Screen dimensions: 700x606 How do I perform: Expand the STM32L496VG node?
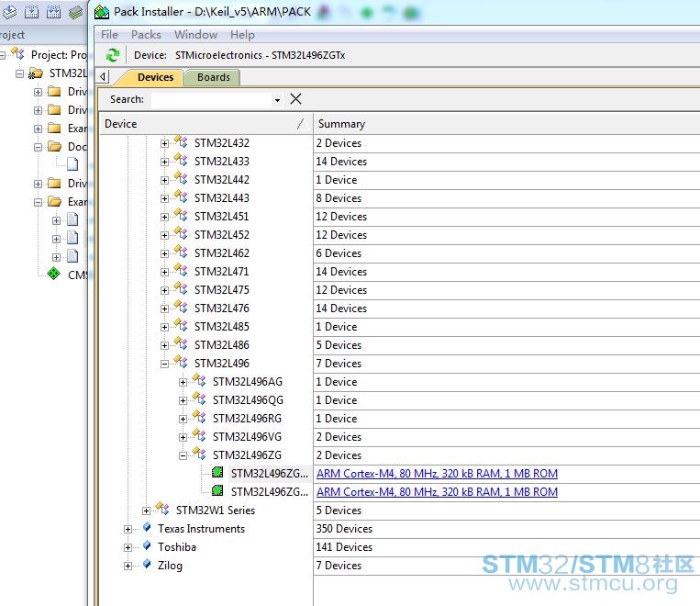pos(183,437)
